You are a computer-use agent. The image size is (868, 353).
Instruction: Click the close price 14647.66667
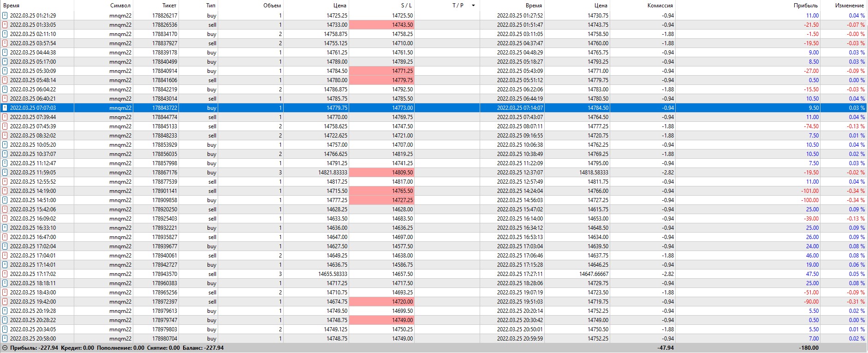pyautogui.click(x=594, y=274)
